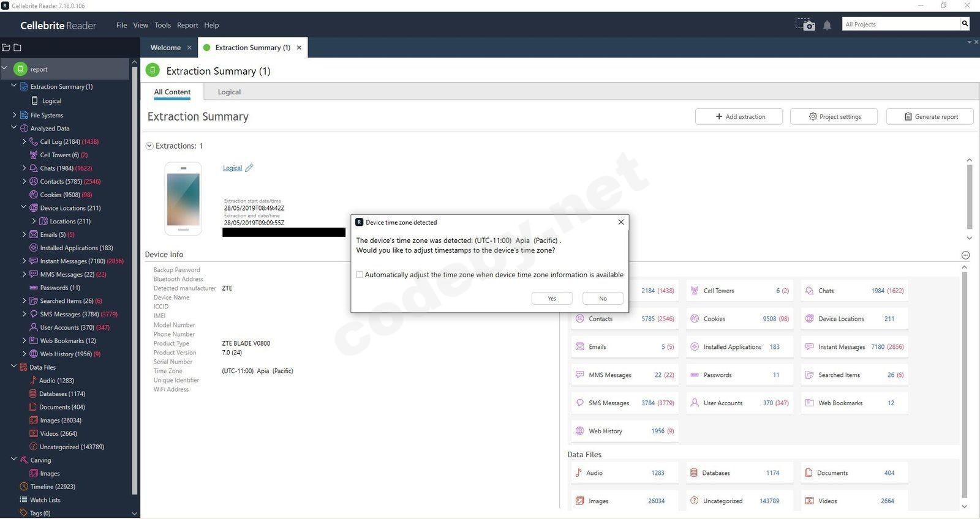Open the Help menu

(211, 25)
